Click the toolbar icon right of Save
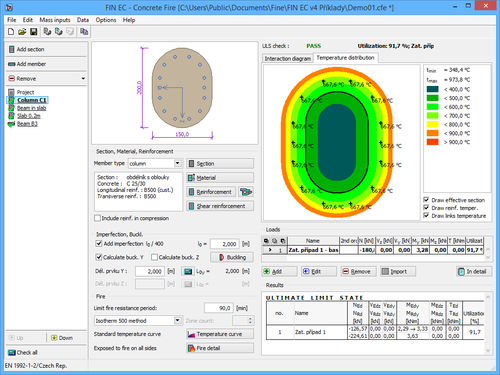This screenshot has width=500, height=375. tap(47, 32)
